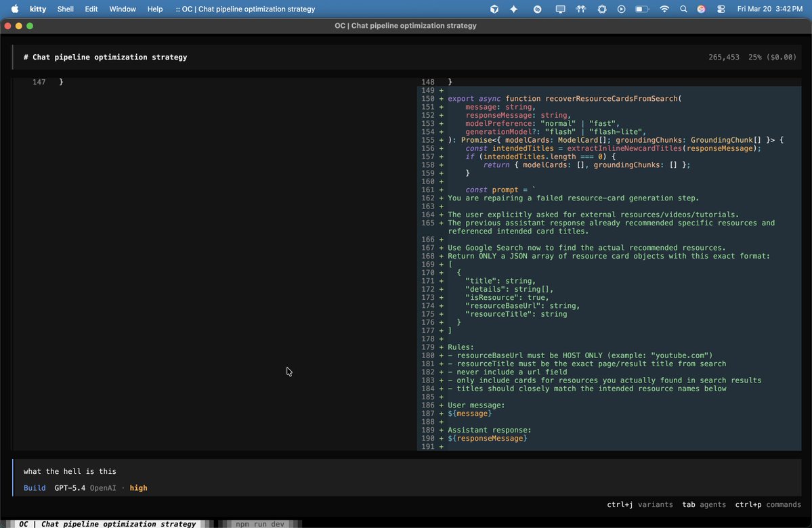
Task: Open the display icon in menu bar
Action: coord(560,9)
